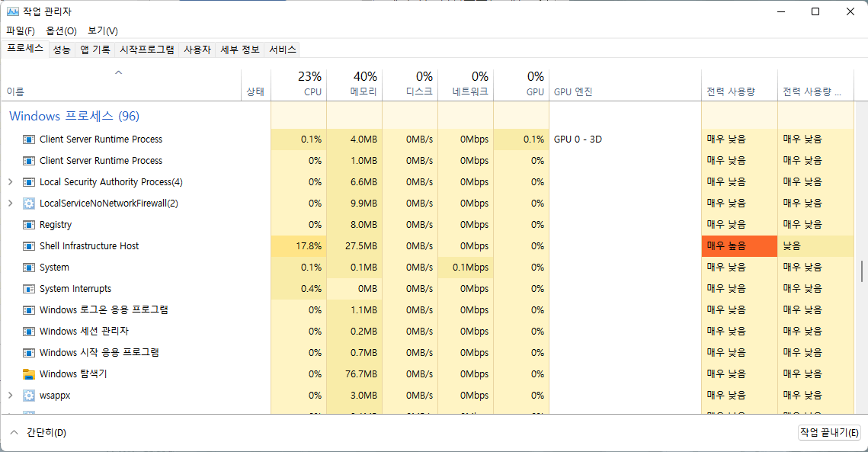This screenshot has width=868, height=452.
Task: Expand the wsappx process group
Action: click(10, 395)
